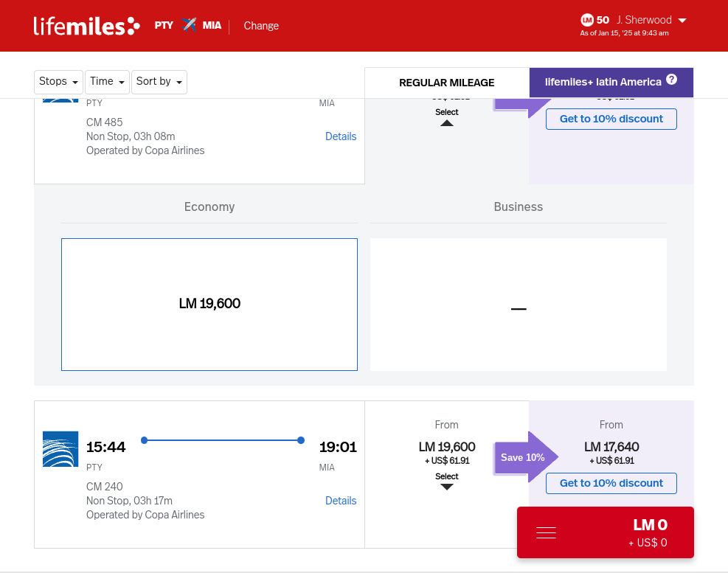The image size is (728, 573).
Task: Click the CM 240 flight number
Action: click(105, 487)
